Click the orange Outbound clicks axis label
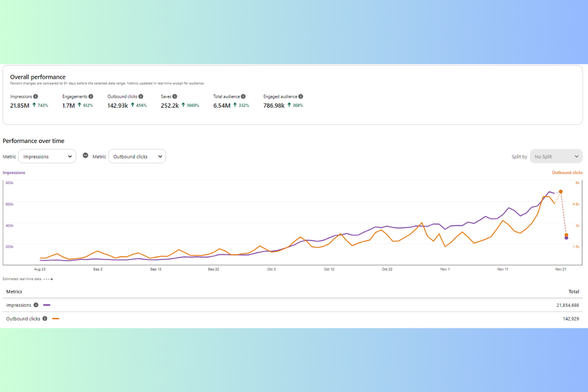Viewport: 588px width, 392px height. 567,172
